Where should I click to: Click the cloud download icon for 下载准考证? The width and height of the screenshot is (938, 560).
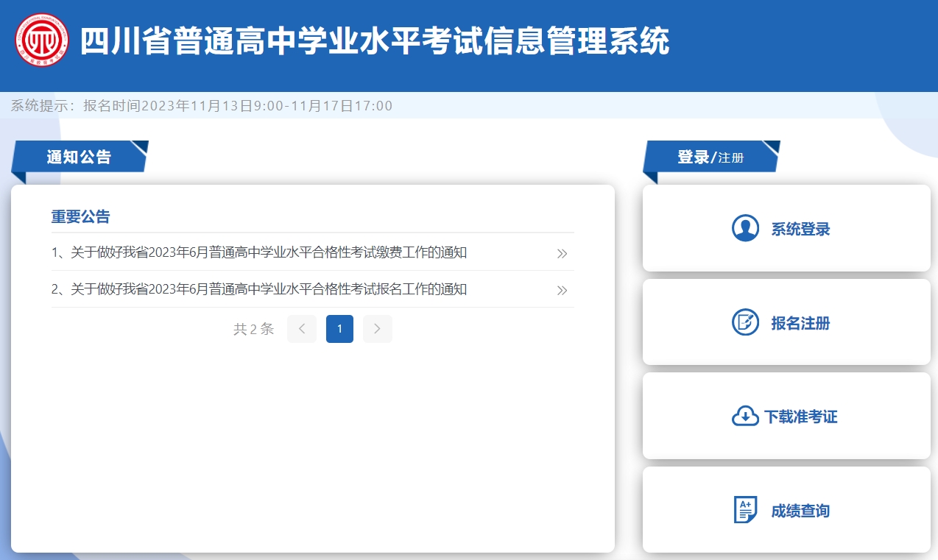(745, 417)
